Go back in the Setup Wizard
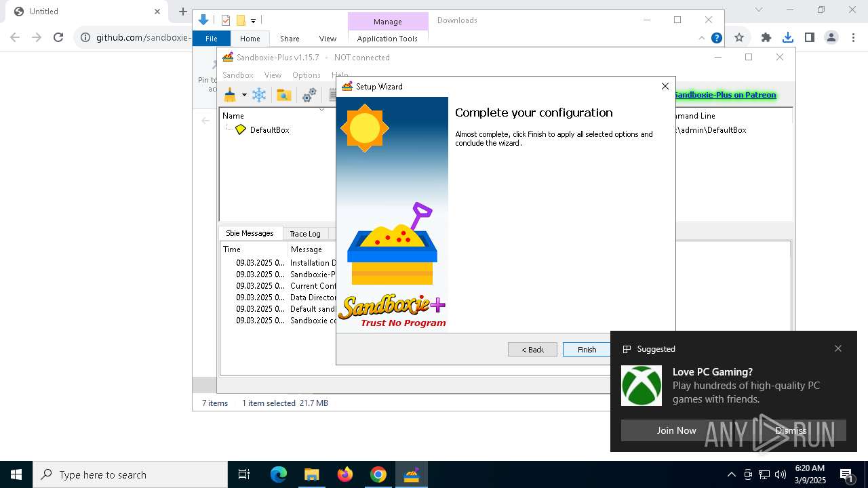Screen dimensions: 868x488 click(x=532, y=349)
